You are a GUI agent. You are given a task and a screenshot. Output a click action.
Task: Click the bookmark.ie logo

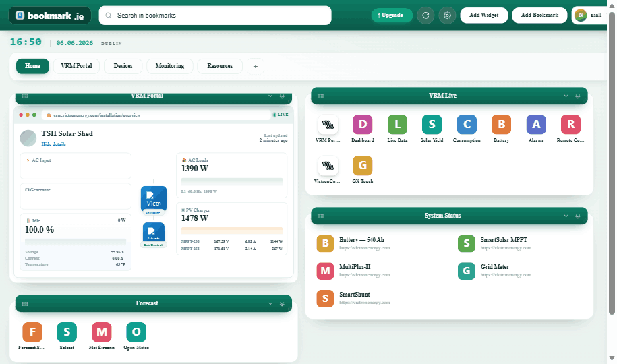pos(50,16)
